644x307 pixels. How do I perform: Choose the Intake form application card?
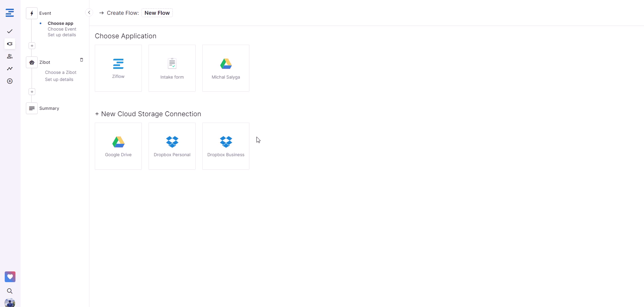(x=172, y=68)
